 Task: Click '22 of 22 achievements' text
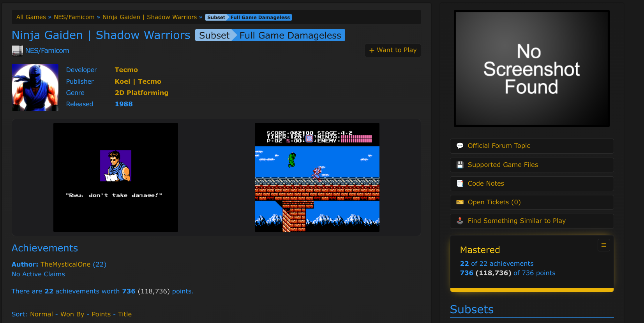[497, 263]
